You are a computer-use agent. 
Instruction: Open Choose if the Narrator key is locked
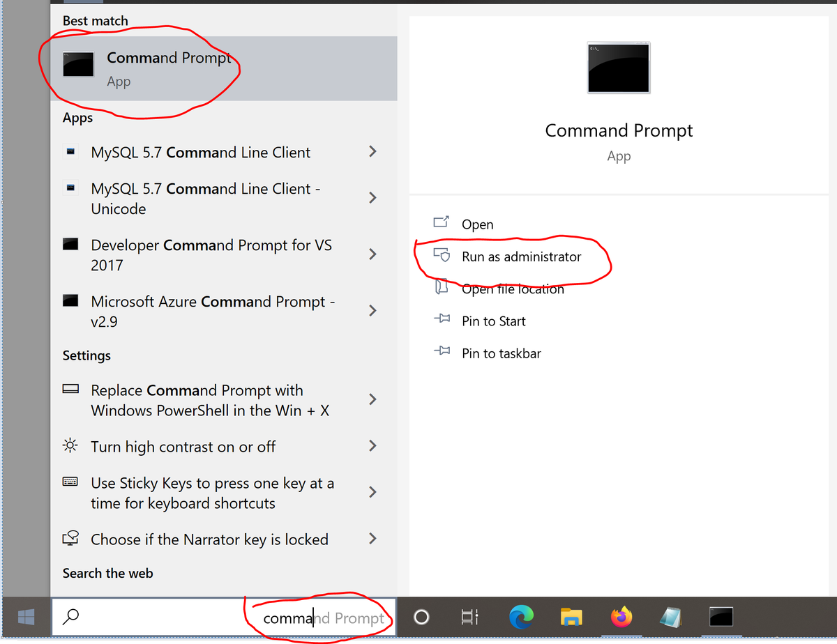(209, 539)
